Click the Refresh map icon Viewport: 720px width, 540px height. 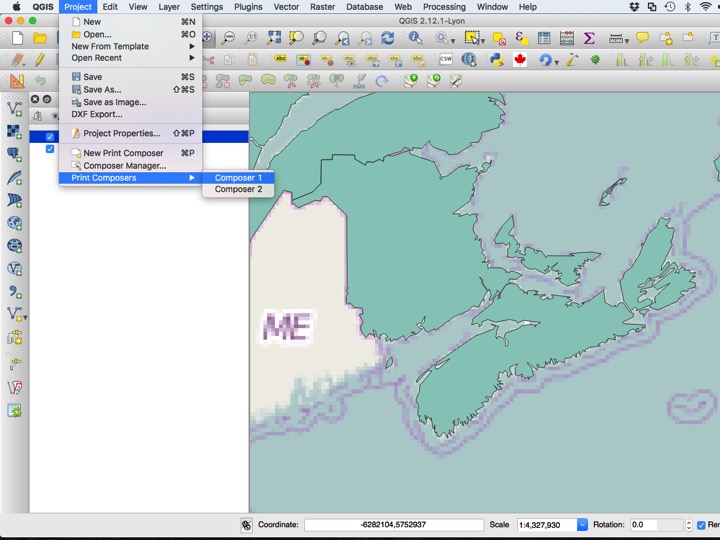click(388, 38)
